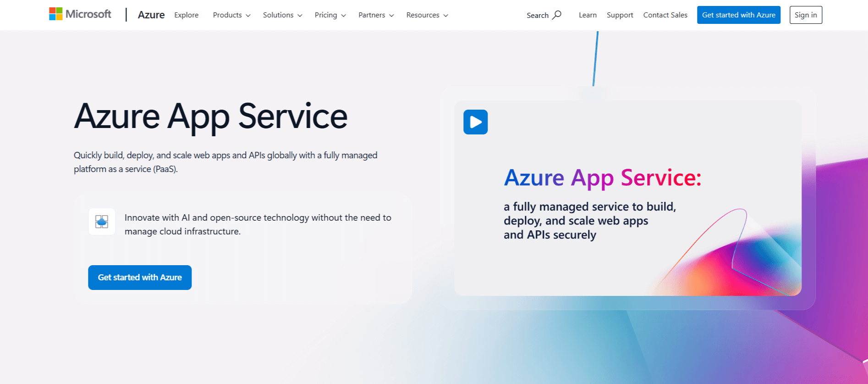This screenshot has width=868, height=384.
Task: Click the "Innovate with AI and open-source" text
Action: [258, 224]
